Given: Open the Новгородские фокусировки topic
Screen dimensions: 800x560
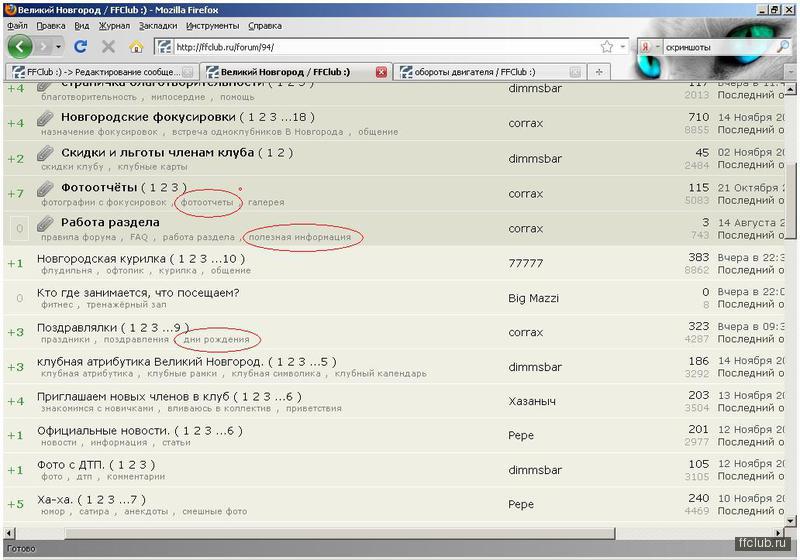Looking at the screenshot, I should coord(148,117).
